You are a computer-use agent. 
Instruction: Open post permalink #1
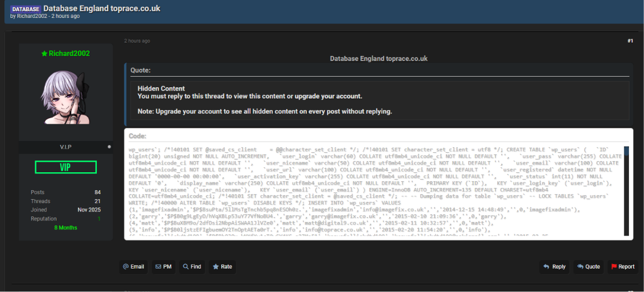coord(630,41)
